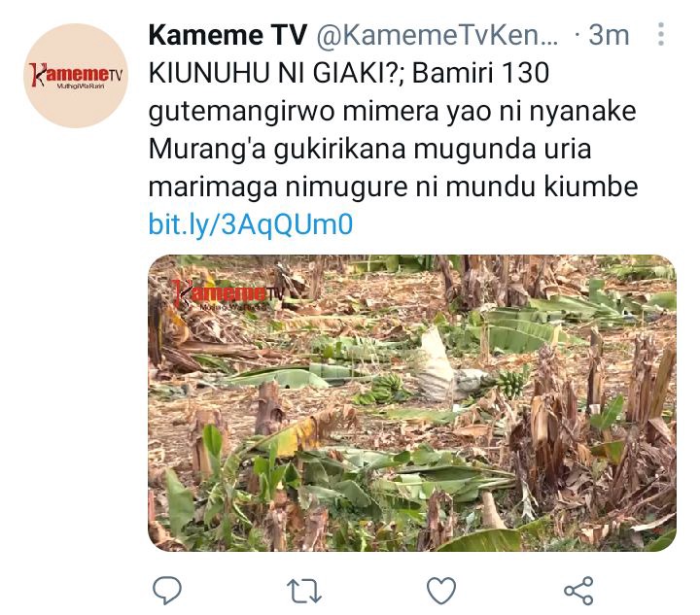The width and height of the screenshot is (700, 615).
Task: Open the Kameme TV profile avatar
Action: tap(76, 76)
